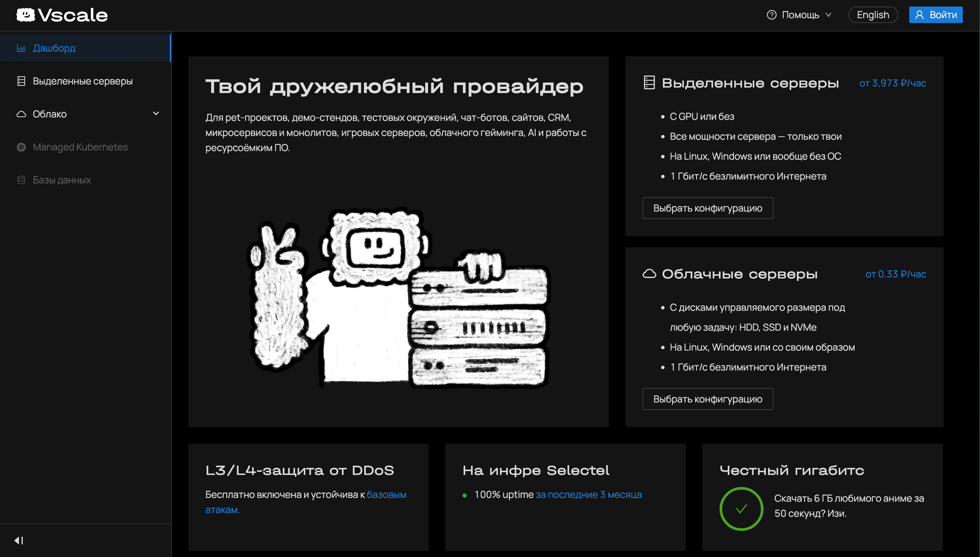Select Дашборд in the sidebar menu
Image resolution: width=980 pixels, height=557 pixels.
[x=54, y=48]
